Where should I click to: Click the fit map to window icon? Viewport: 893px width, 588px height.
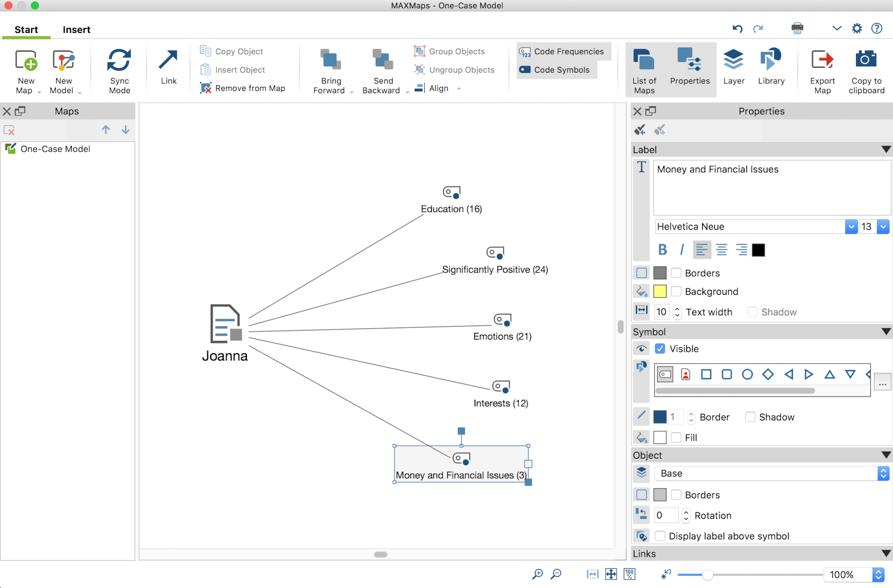coord(611,574)
